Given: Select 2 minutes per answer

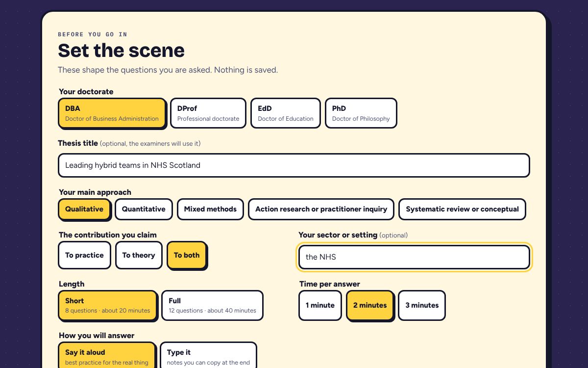Looking at the screenshot, I should [370, 305].
